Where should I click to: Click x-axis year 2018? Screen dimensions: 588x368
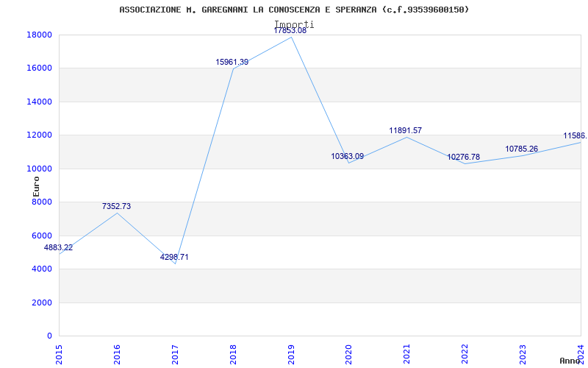tap(233, 354)
